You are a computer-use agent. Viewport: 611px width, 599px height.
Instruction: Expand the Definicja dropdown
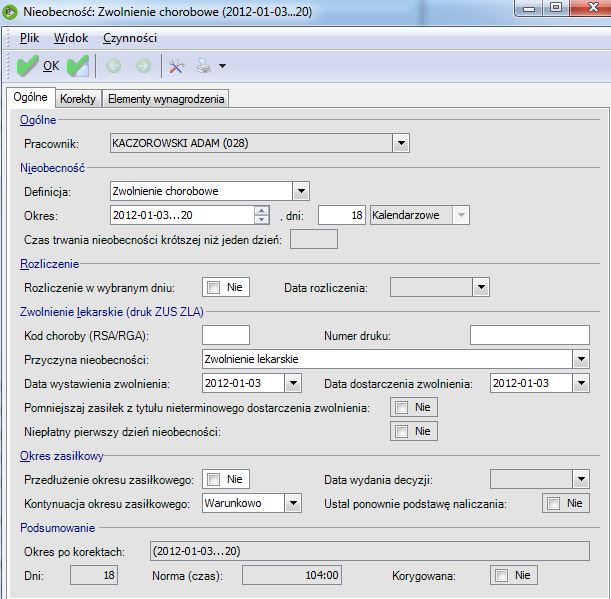point(301,191)
